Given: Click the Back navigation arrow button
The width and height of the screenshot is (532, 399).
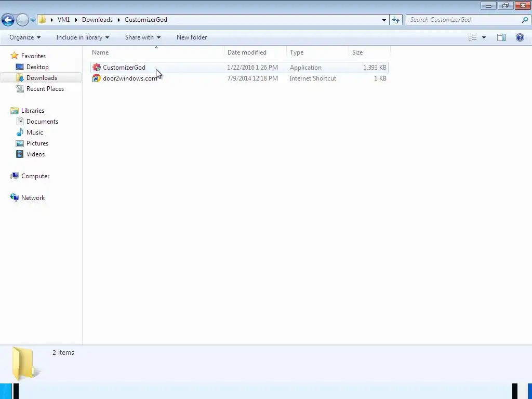Looking at the screenshot, I should click(8, 20).
